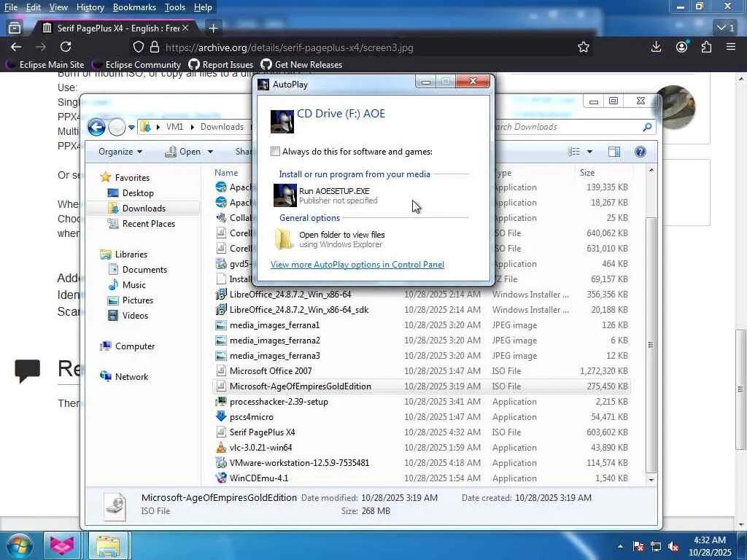Click the search magnifier in Search Downloads

pos(646,127)
